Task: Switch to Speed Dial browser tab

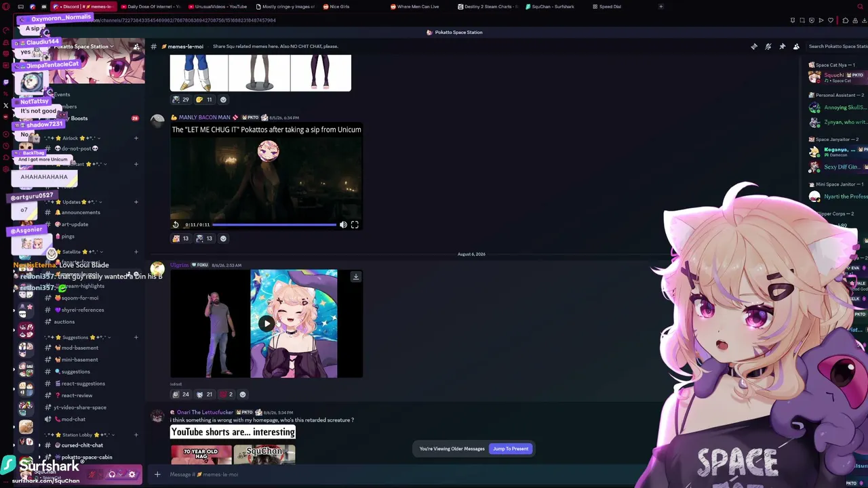Action: (x=607, y=7)
